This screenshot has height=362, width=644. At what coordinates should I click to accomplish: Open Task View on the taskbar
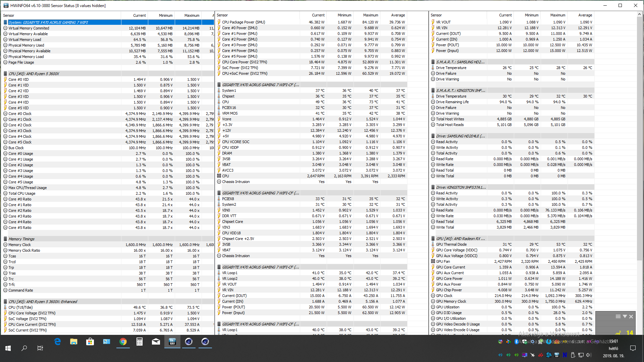(40, 348)
